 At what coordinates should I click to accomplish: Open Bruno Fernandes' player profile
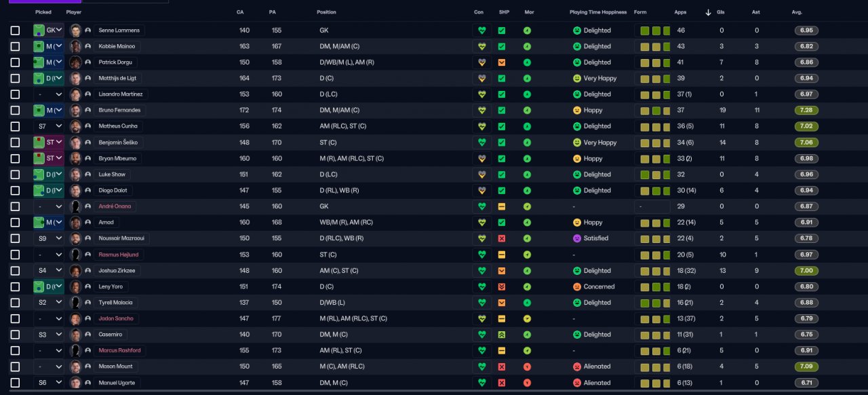(x=119, y=110)
